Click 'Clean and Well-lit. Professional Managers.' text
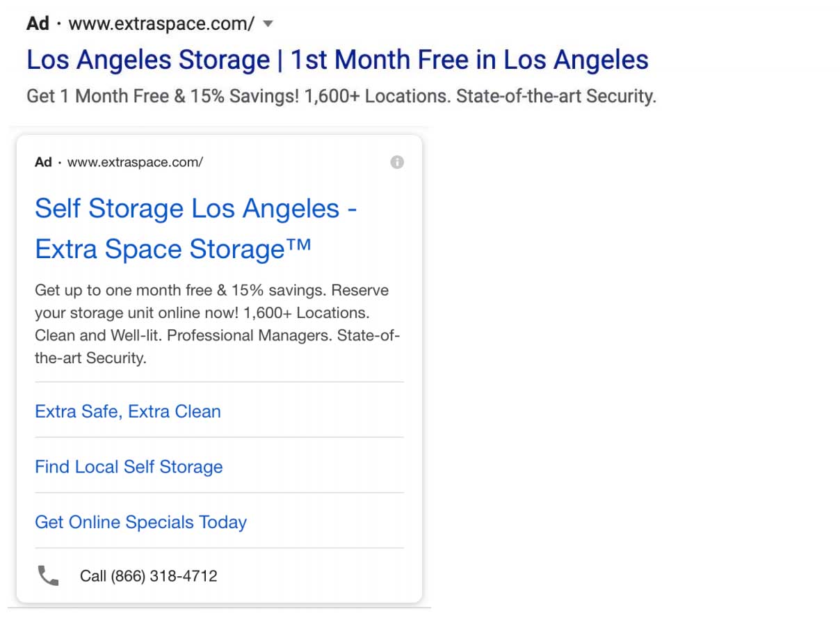 coord(184,335)
